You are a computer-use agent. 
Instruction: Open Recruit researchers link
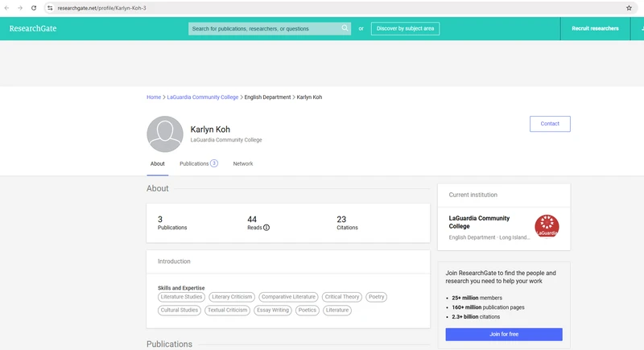point(595,28)
